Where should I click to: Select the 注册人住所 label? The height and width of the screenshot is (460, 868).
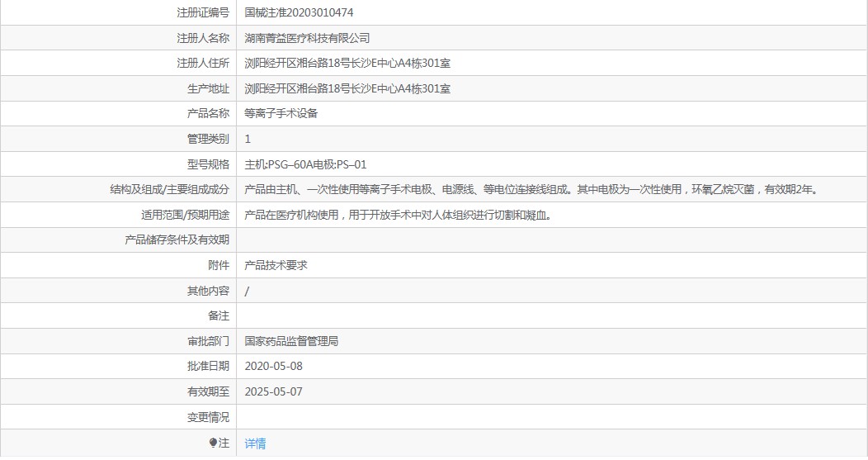pos(203,64)
